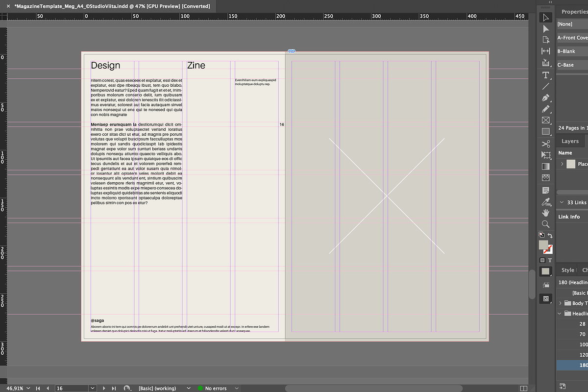The height and width of the screenshot is (392, 588).
Task: Select the Gradient Feather tool
Action: [x=545, y=177]
